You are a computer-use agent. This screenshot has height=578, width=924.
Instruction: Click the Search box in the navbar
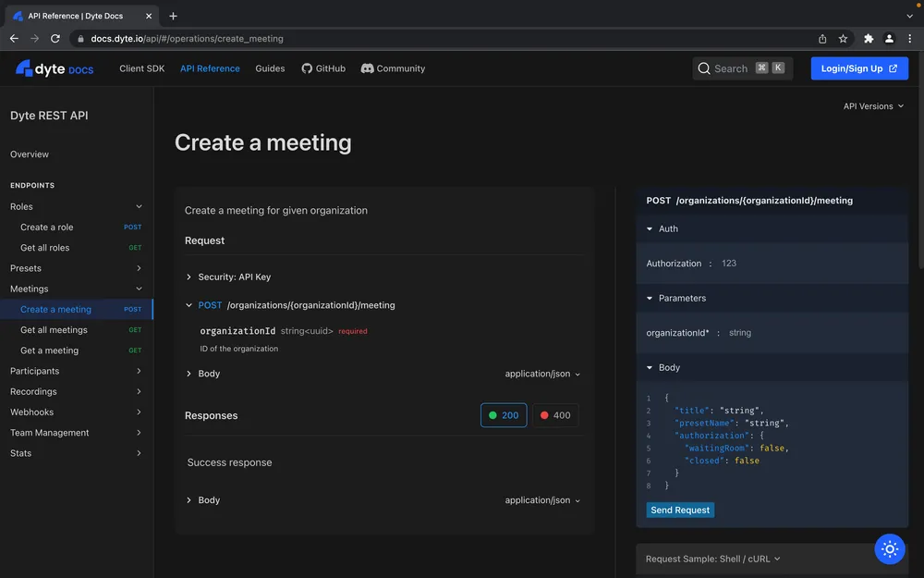(x=742, y=68)
